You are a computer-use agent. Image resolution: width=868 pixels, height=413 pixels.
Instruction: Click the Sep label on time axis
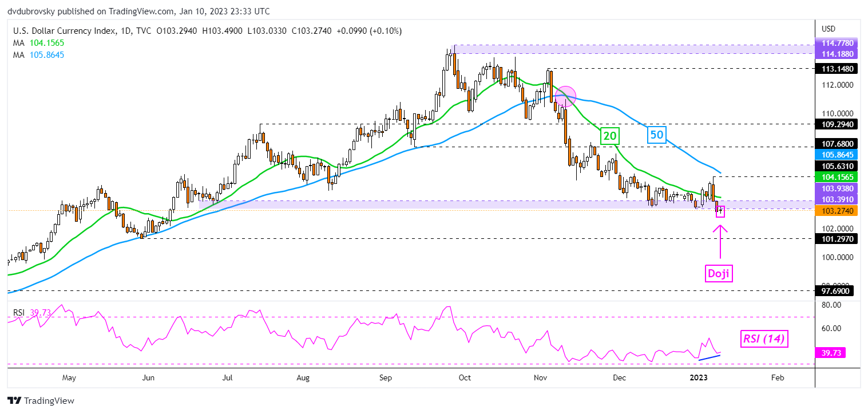pyautogui.click(x=386, y=377)
